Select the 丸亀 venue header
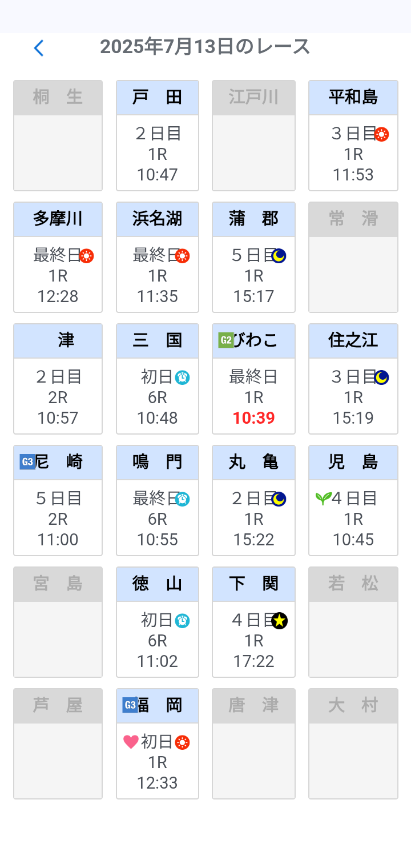The width and height of the screenshot is (411, 868). coord(253,463)
